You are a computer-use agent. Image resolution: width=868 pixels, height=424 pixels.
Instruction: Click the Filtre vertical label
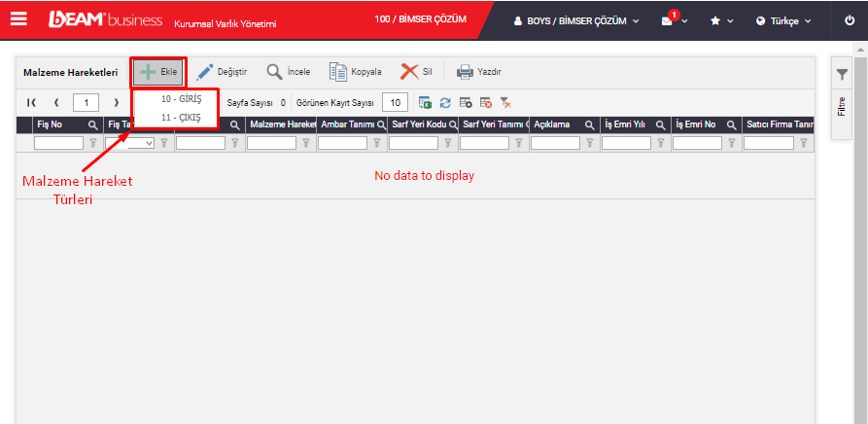[842, 106]
